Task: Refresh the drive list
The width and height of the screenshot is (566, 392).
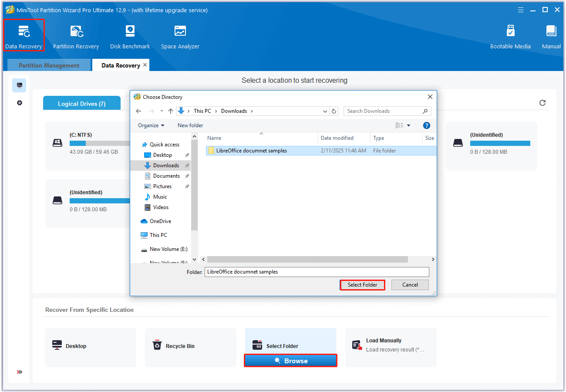Action: [x=542, y=103]
